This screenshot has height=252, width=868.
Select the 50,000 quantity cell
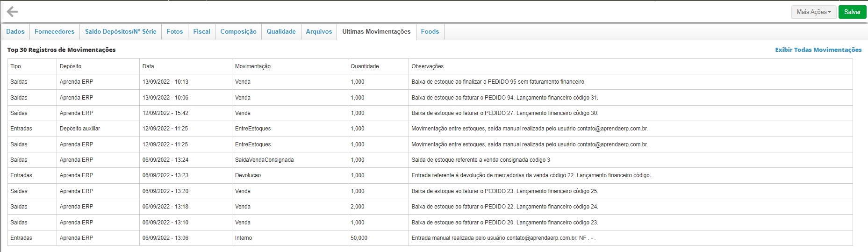[359, 238]
